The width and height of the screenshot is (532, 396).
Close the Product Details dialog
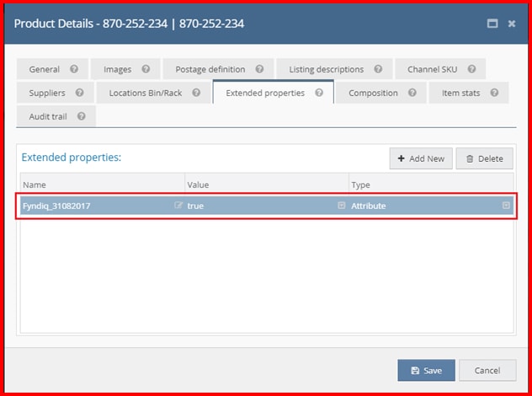[x=512, y=24]
